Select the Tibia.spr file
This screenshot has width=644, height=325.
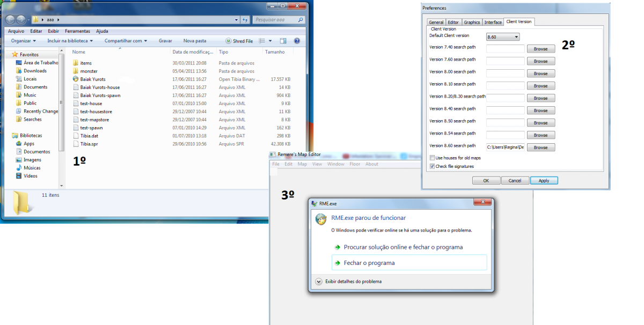(x=89, y=144)
